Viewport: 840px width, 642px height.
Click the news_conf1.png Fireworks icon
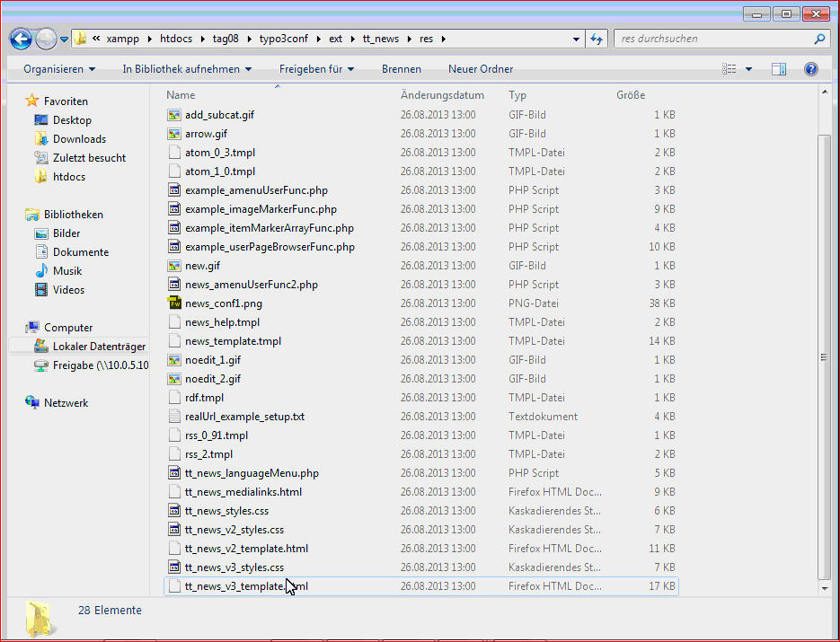point(174,303)
